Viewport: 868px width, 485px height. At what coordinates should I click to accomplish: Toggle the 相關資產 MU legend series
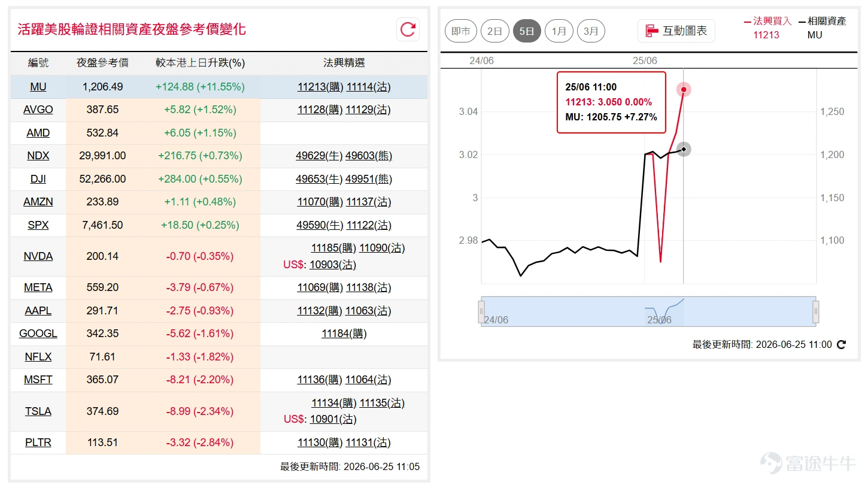pos(823,28)
